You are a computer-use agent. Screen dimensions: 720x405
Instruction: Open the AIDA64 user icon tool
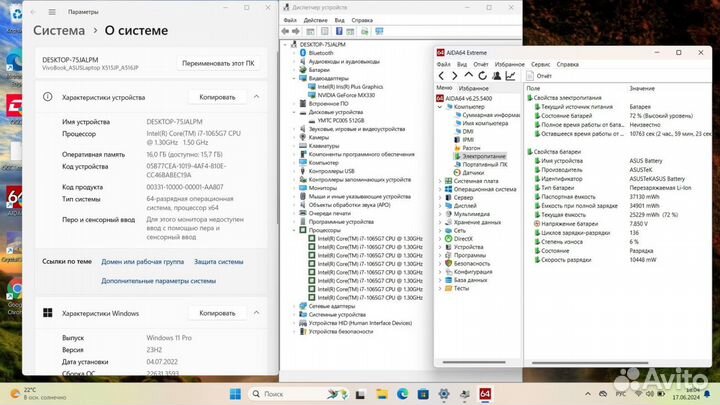click(496, 76)
